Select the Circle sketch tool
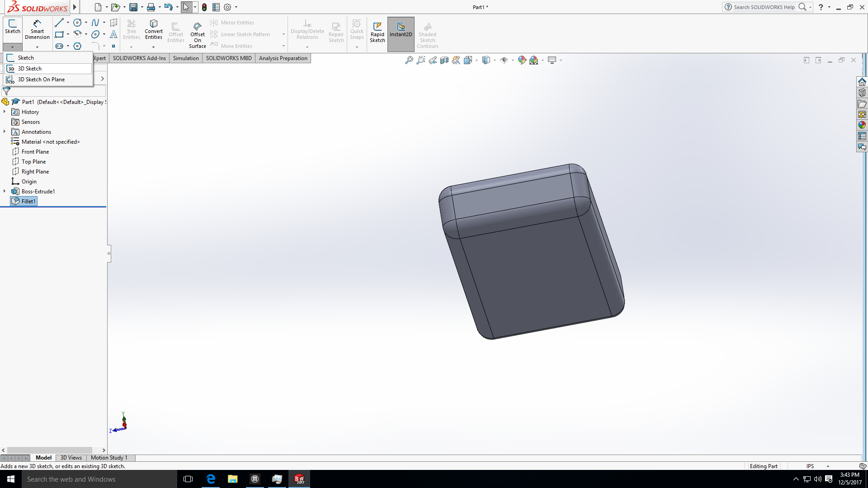The image size is (868, 488). [77, 23]
